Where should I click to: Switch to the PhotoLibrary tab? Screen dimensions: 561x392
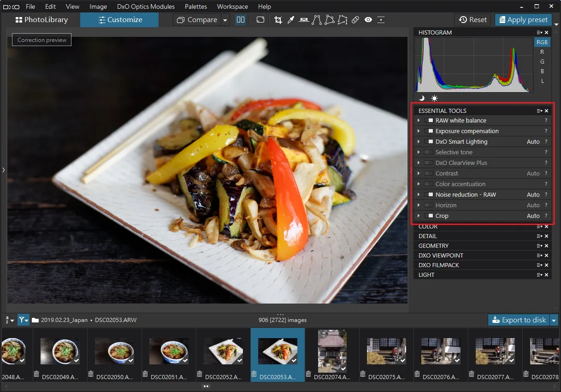click(41, 20)
